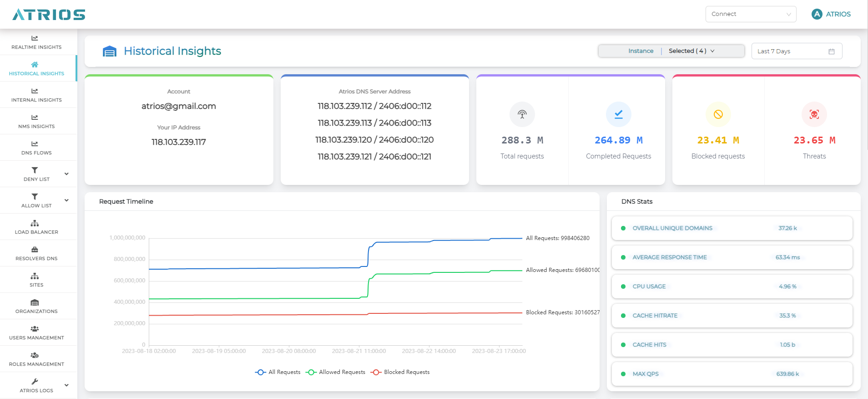868x399 pixels.
Task: Open the ATRIOS user profile
Action: click(831, 14)
